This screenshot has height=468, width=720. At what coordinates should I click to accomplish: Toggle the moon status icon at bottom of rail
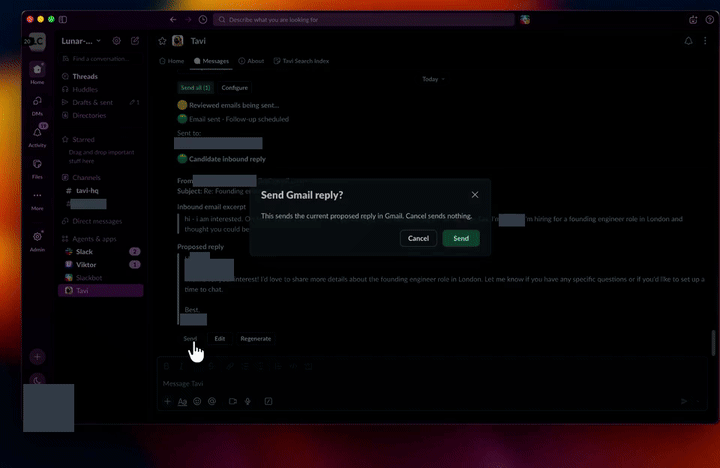tap(37, 380)
